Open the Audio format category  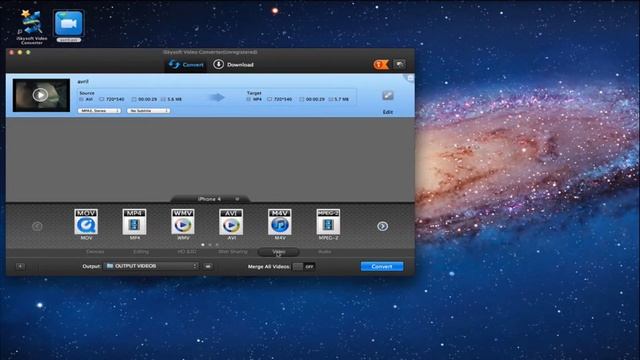point(324,252)
